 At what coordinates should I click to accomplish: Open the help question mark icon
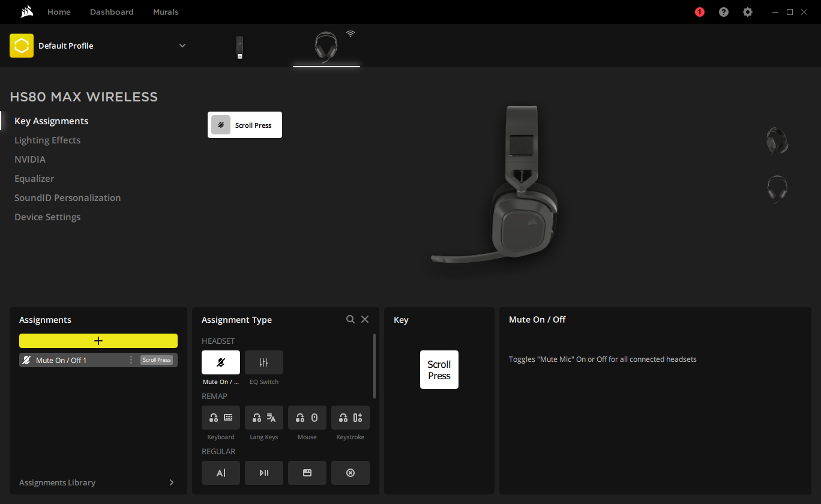723,12
